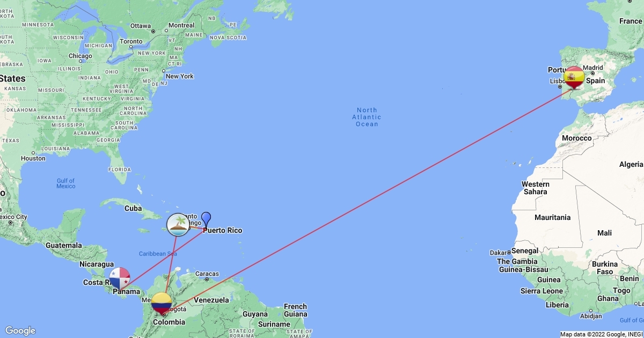Click the Houston city label

pos(33,158)
